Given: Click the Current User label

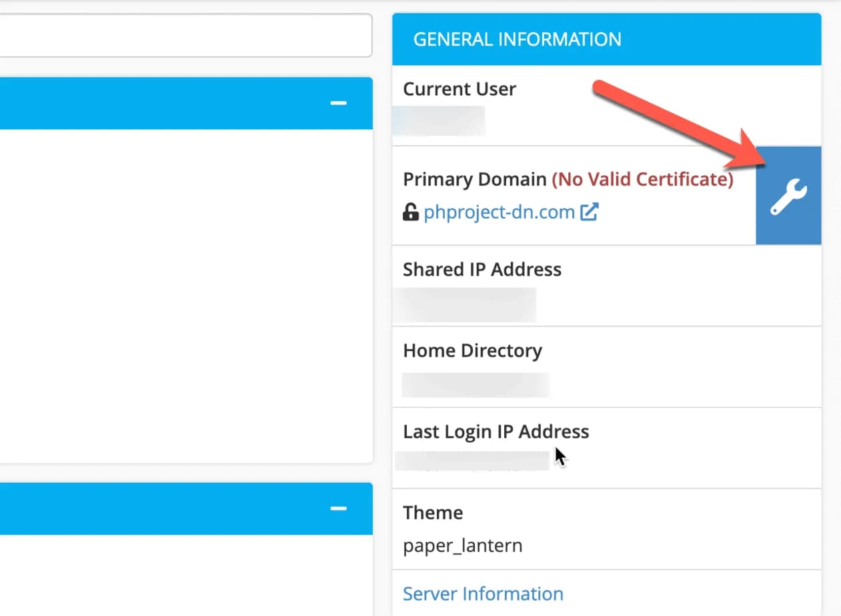Looking at the screenshot, I should click(459, 89).
